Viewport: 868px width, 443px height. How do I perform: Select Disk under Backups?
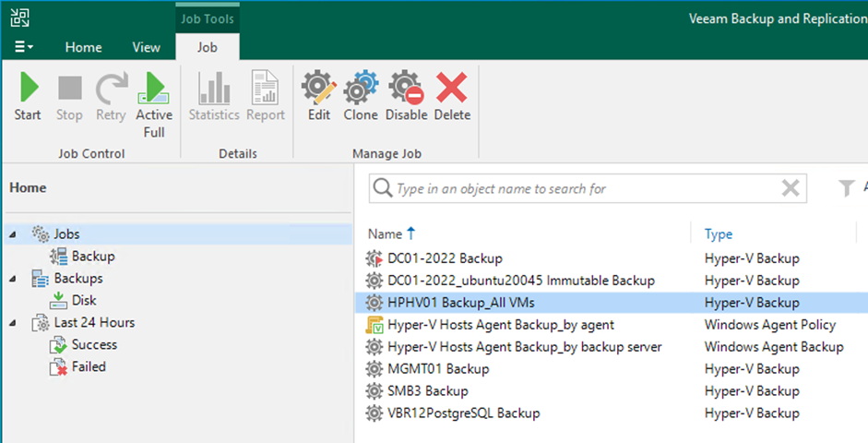(x=84, y=301)
